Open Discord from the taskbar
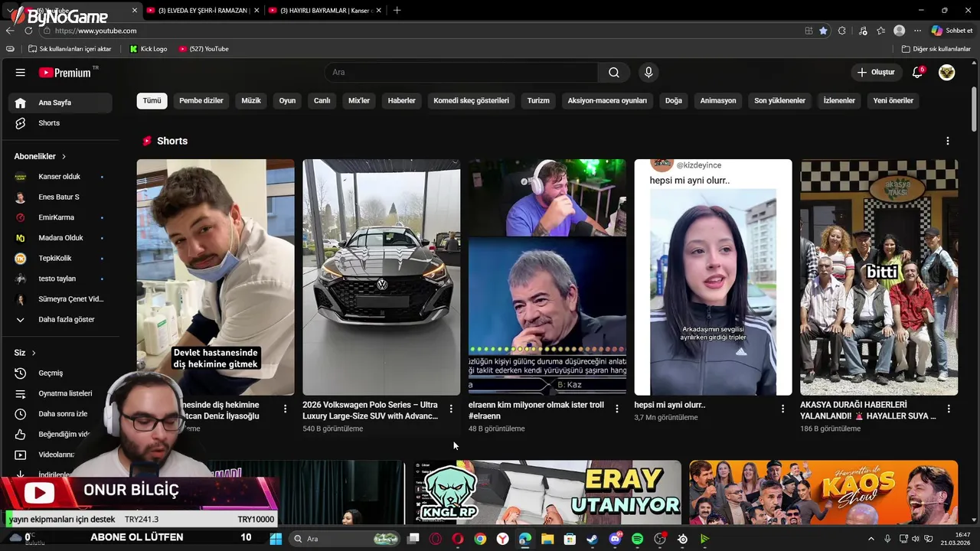 point(615,539)
